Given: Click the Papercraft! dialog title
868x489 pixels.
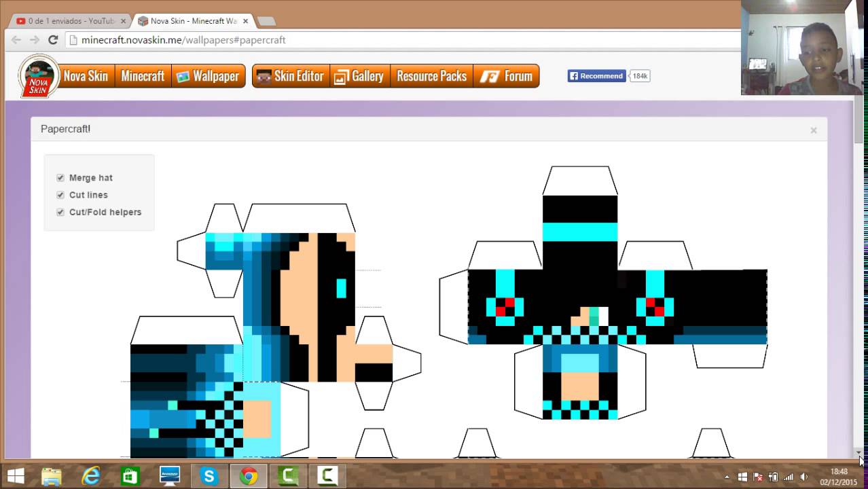Looking at the screenshot, I should click(65, 129).
